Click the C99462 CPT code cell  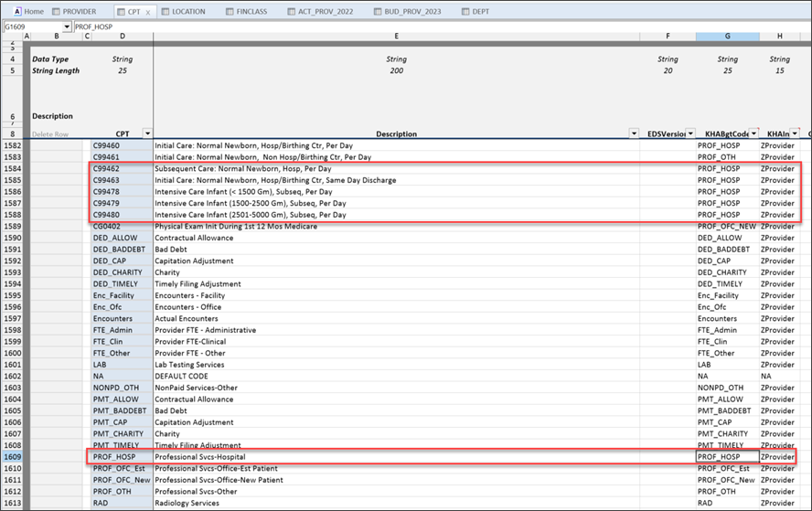[120, 169]
